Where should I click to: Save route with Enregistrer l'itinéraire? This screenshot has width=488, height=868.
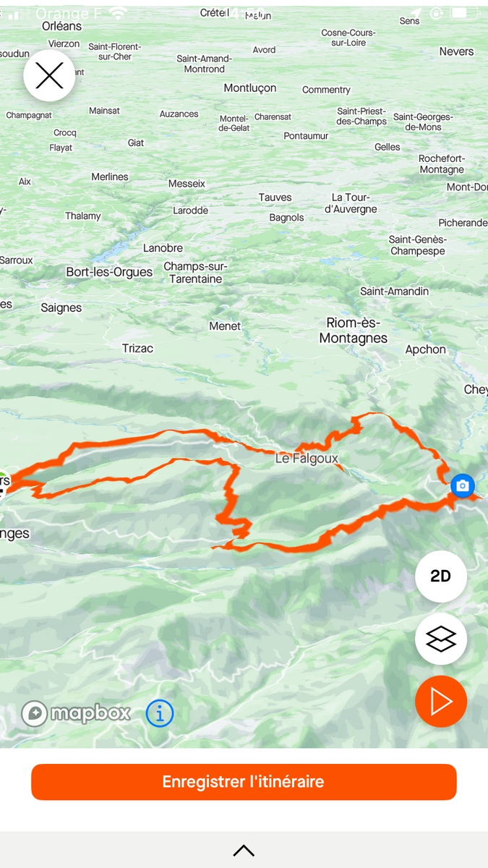click(x=244, y=782)
